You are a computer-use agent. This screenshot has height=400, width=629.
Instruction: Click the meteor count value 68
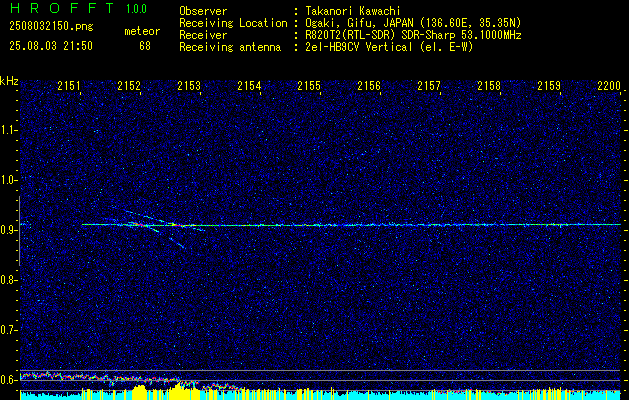(145, 46)
